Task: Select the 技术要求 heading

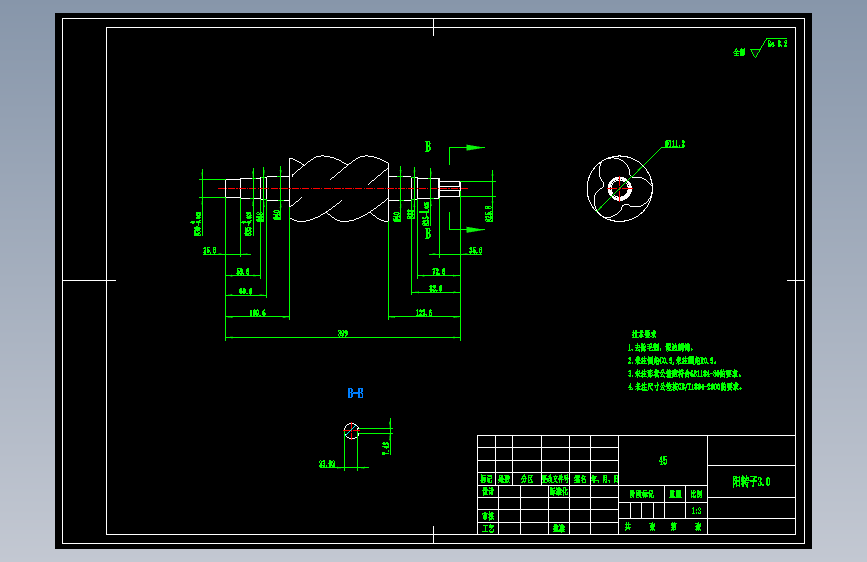Action: point(644,334)
